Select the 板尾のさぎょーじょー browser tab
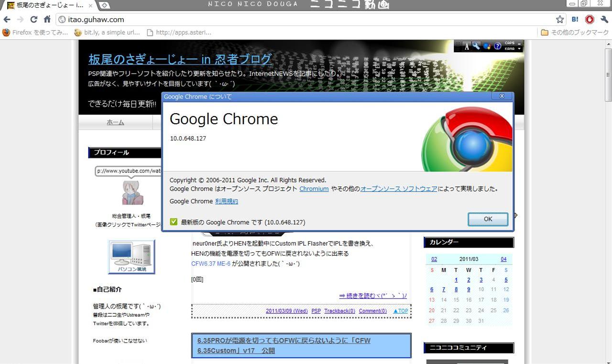 click(50, 5)
